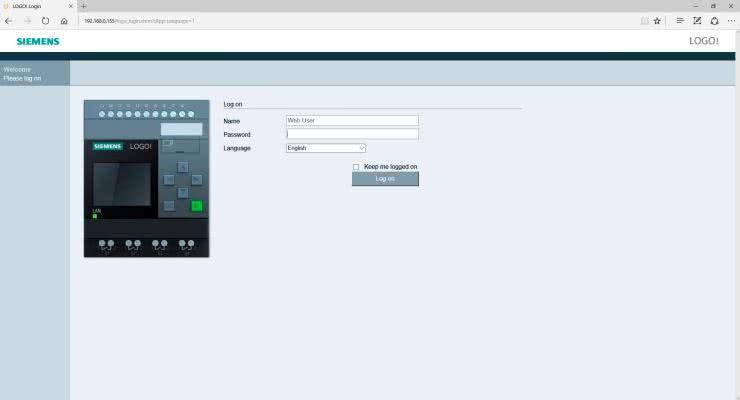This screenshot has width=740, height=400.
Task: Click the green OK key on LOGO! device image
Action: (x=196, y=206)
